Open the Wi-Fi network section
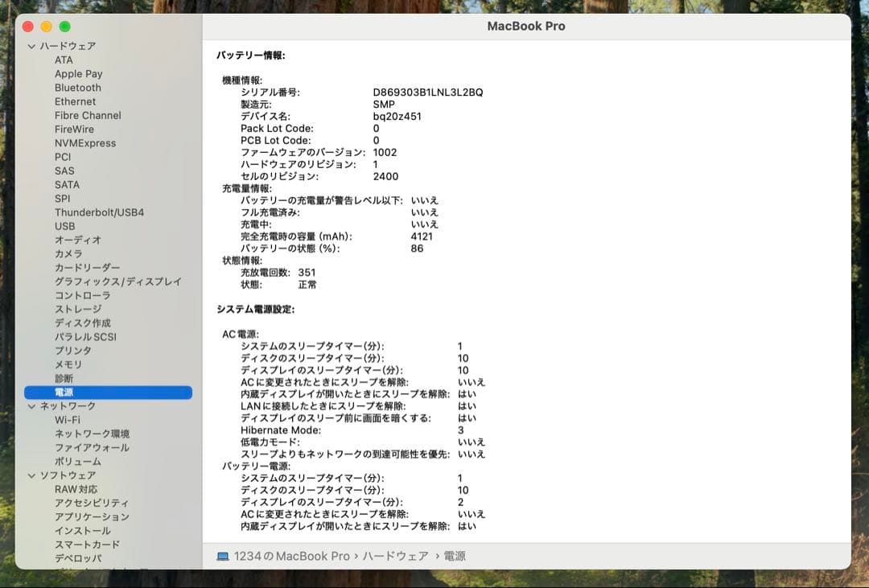Screen dimensions: 869x588 click(67, 420)
